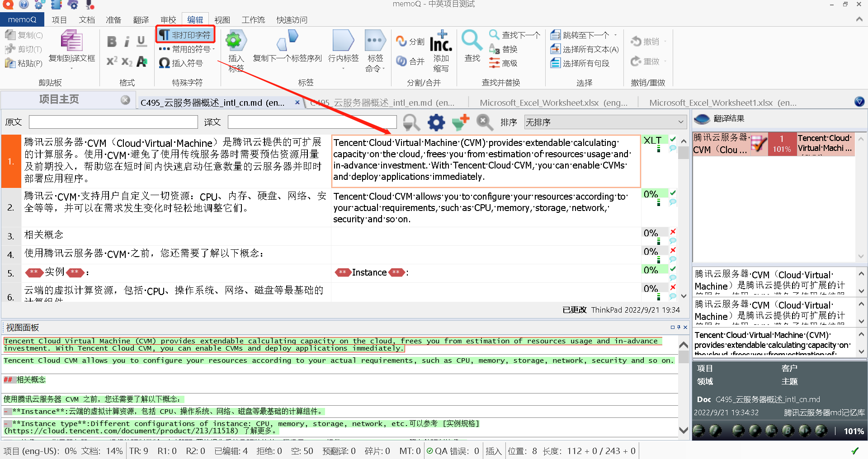Open the sort order dropdown

[x=605, y=122]
